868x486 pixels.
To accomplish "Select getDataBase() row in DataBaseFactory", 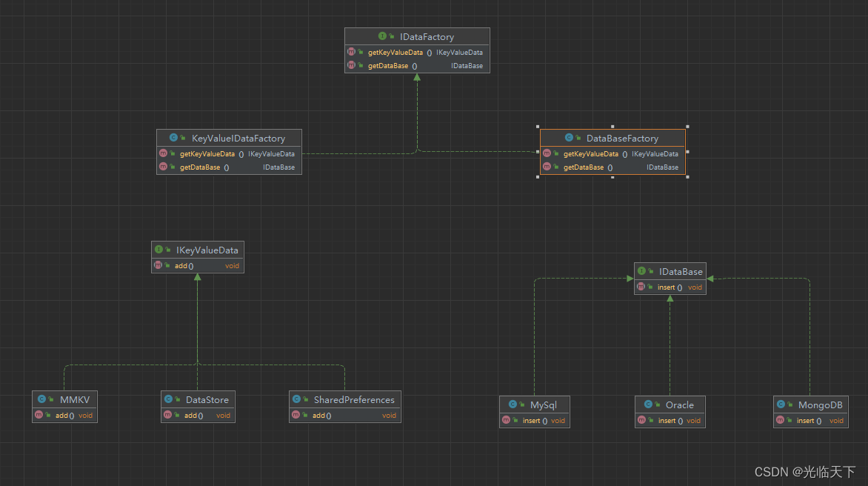I will pos(587,167).
